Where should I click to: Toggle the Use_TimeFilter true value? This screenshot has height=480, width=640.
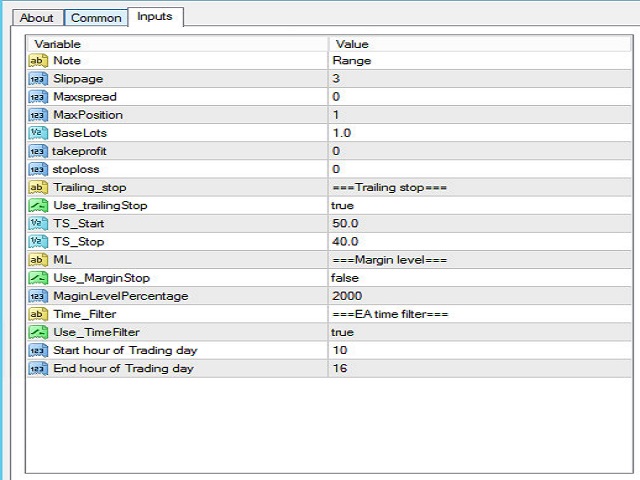(343, 331)
